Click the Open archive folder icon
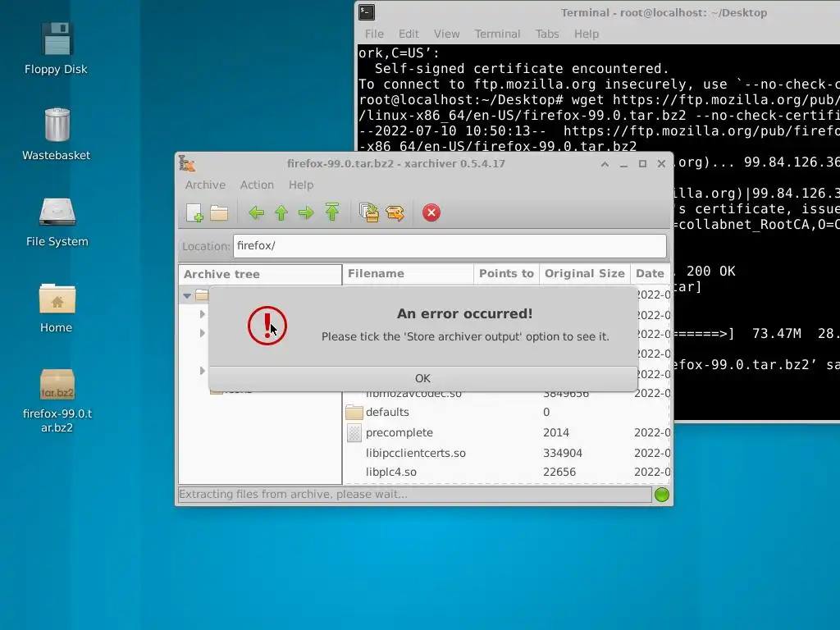Viewport: 840px width, 630px height. click(x=219, y=212)
